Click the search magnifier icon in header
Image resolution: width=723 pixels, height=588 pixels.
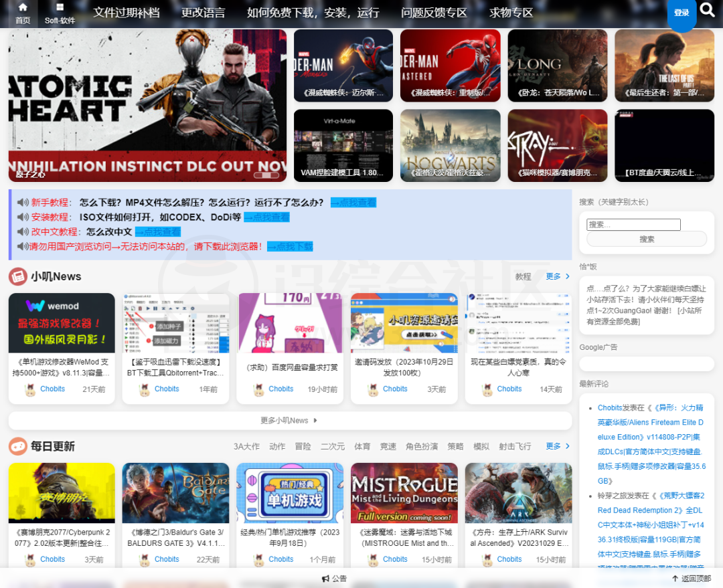pos(707,9)
